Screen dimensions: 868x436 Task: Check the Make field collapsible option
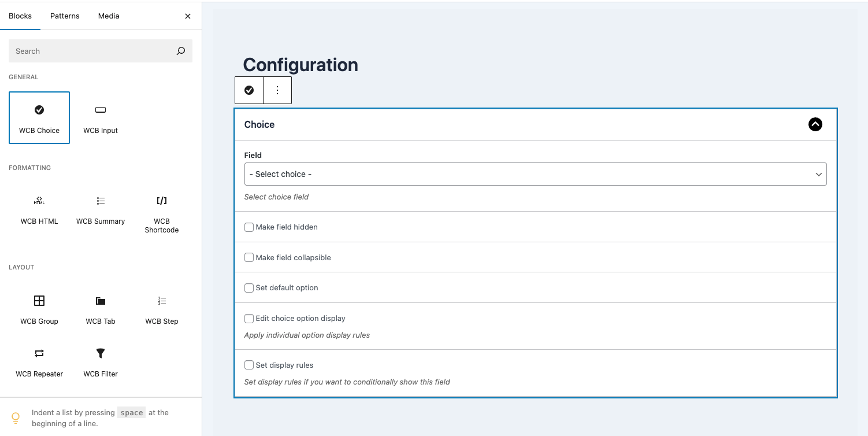point(249,258)
